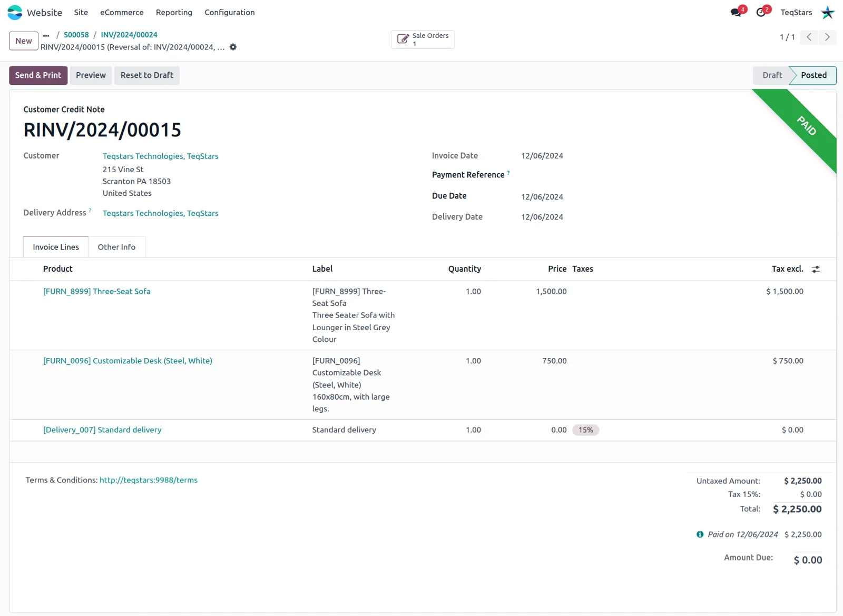Open the Site menu
This screenshot has height=616, width=843.
81,12
